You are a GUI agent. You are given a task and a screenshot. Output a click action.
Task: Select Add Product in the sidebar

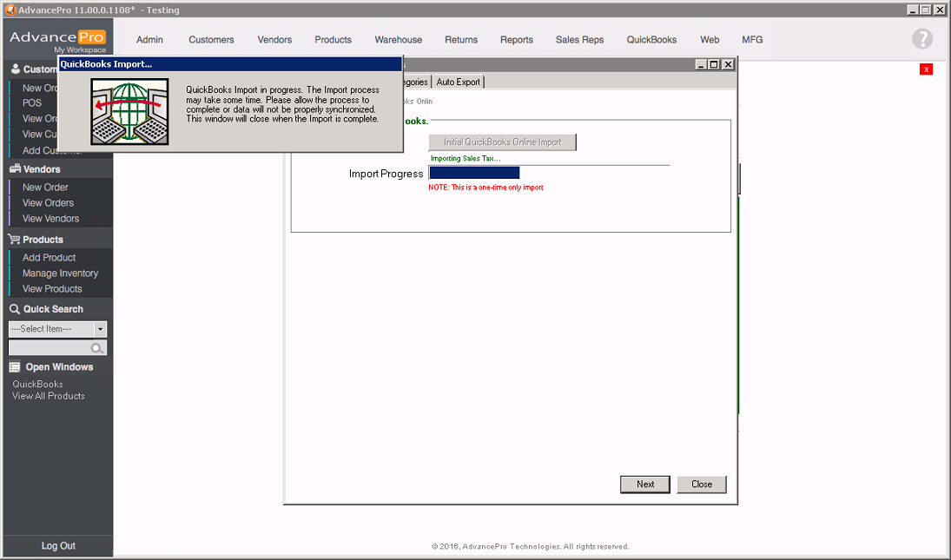(50, 258)
